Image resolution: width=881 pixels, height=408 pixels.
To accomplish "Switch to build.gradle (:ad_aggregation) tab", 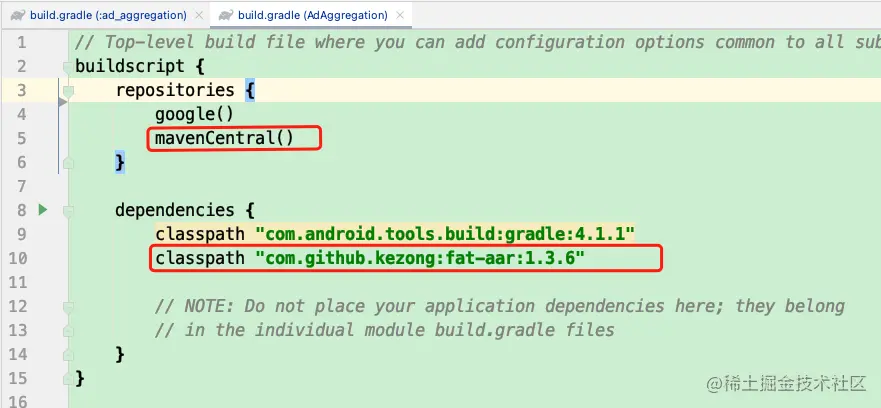I will 108,15.
